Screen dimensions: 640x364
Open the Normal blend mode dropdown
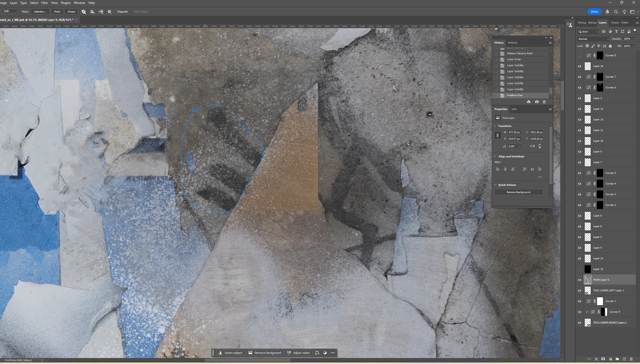click(x=593, y=39)
